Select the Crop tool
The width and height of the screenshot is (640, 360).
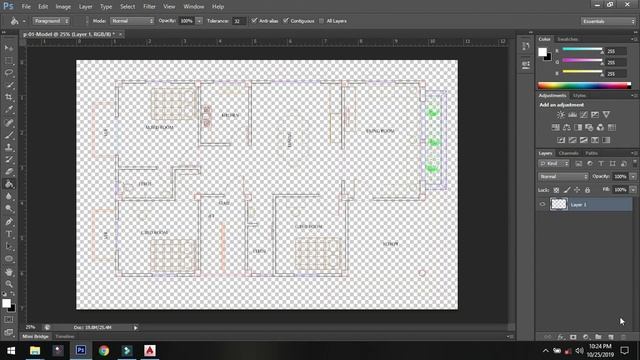(x=9, y=97)
